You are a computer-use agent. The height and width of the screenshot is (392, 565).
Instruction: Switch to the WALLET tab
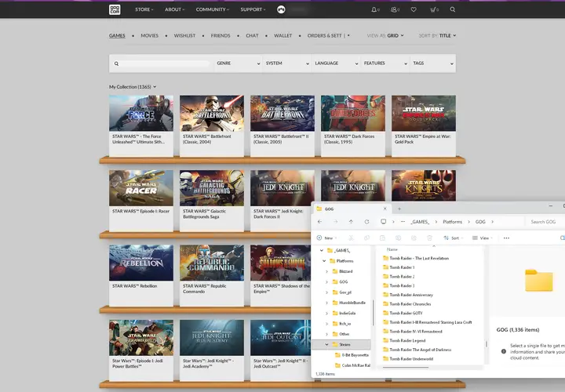click(x=282, y=35)
